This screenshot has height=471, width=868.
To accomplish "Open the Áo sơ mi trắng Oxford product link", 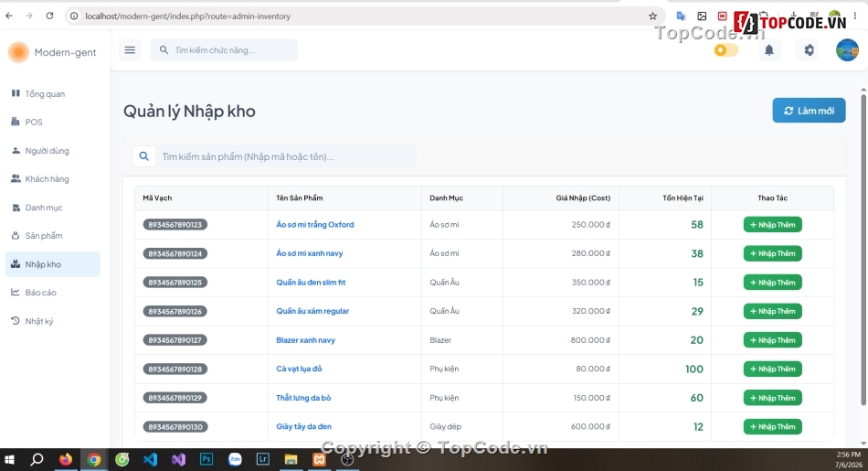I will (x=315, y=224).
